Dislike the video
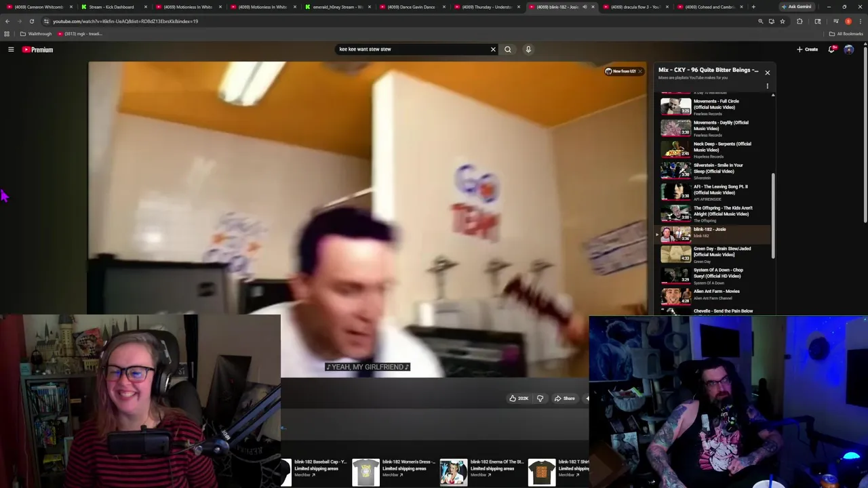 [540, 399]
